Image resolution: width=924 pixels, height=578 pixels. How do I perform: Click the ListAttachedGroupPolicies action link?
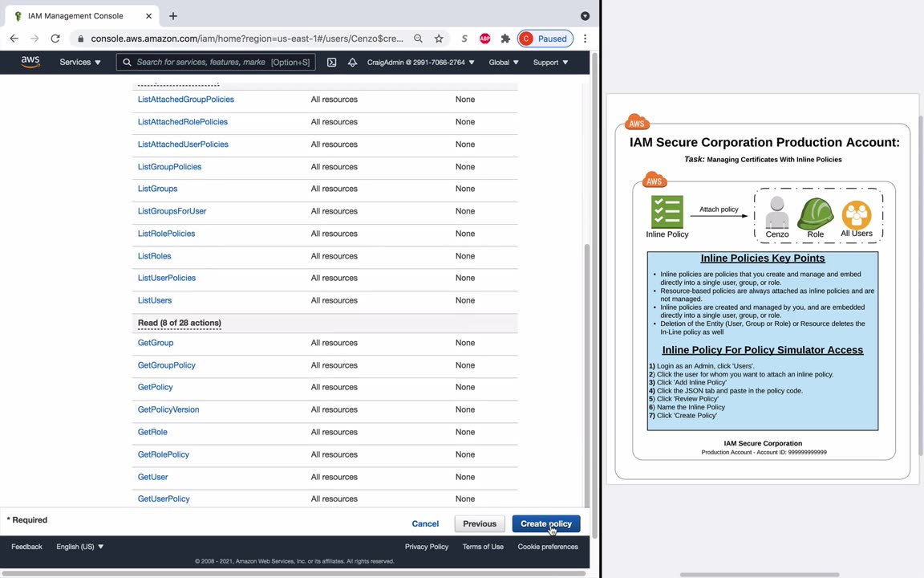(185, 99)
